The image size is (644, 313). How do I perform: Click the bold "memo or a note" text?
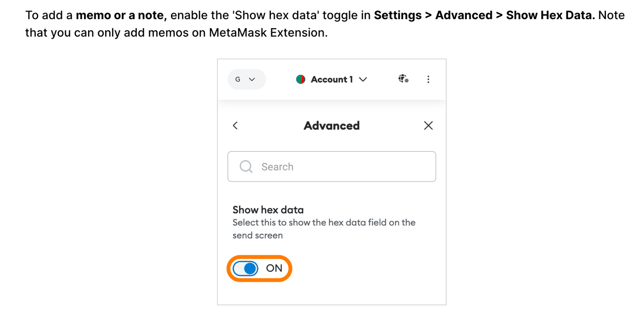click(121, 15)
